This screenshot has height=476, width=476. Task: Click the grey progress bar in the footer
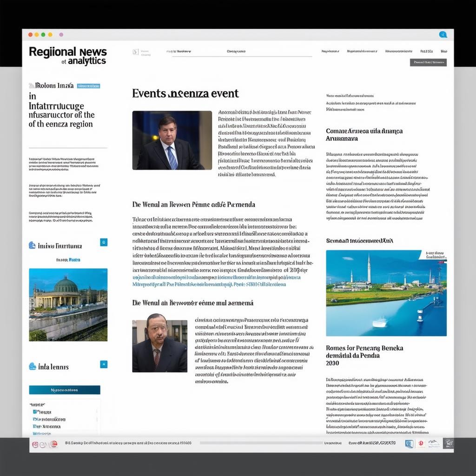[261, 443]
